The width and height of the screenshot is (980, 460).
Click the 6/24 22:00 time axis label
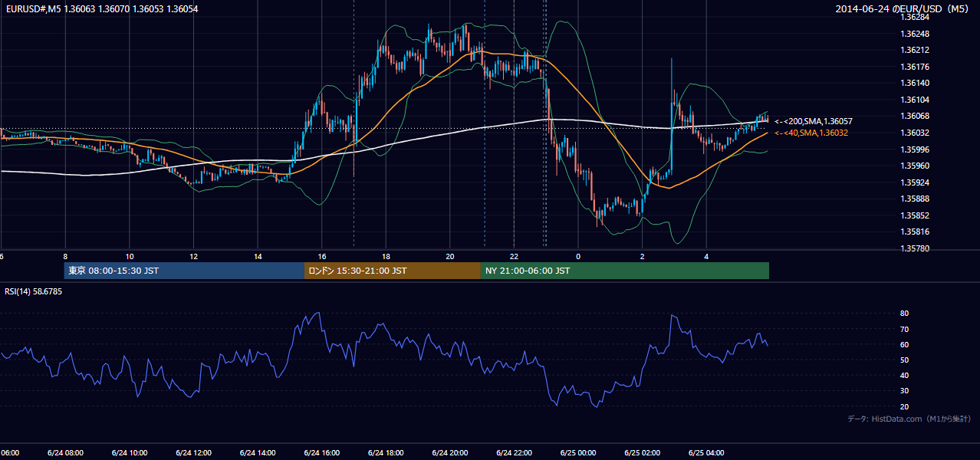pyautogui.click(x=514, y=453)
